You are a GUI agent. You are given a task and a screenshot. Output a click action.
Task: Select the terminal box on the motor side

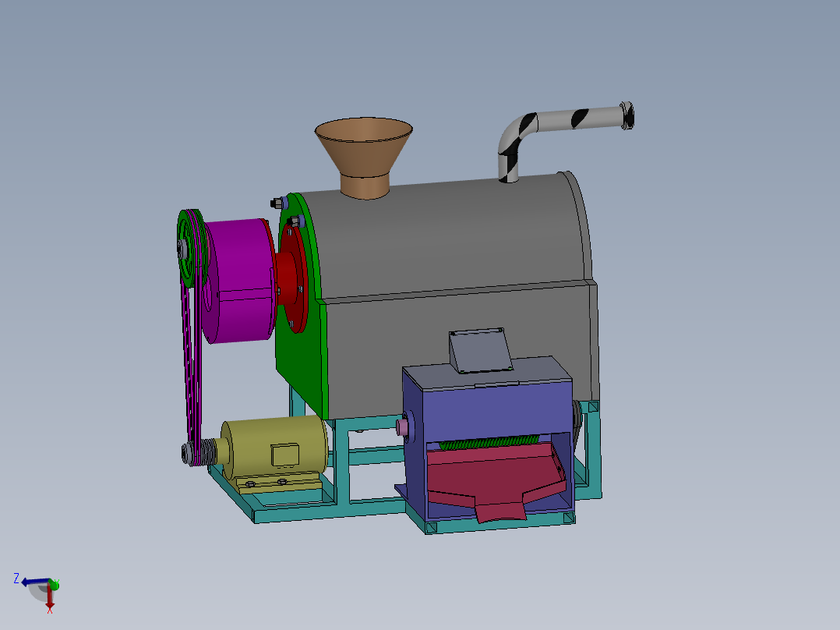coord(285,455)
